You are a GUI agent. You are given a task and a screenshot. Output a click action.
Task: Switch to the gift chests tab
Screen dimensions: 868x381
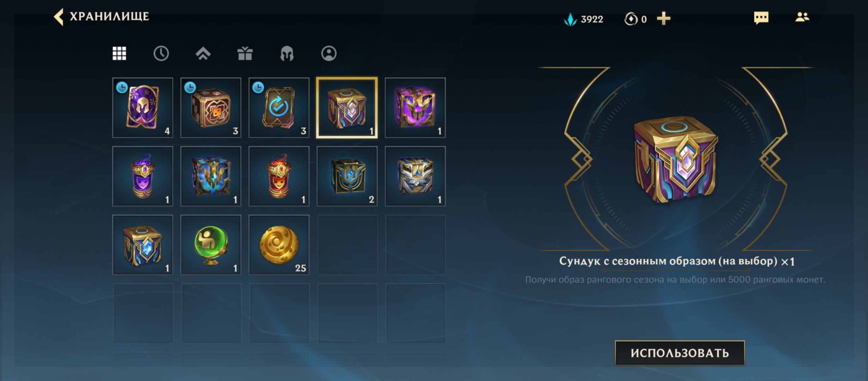pos(245,54)
